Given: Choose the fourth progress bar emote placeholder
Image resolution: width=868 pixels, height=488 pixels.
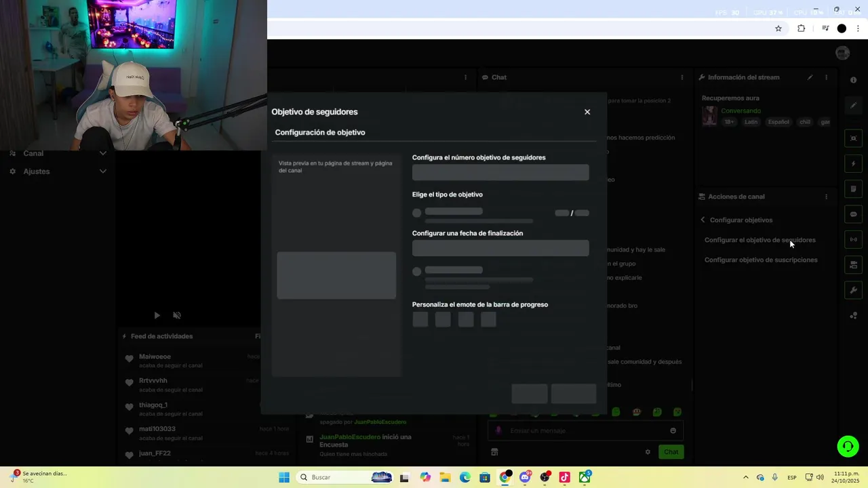Looking at the screenshot, I should [488, 319].
